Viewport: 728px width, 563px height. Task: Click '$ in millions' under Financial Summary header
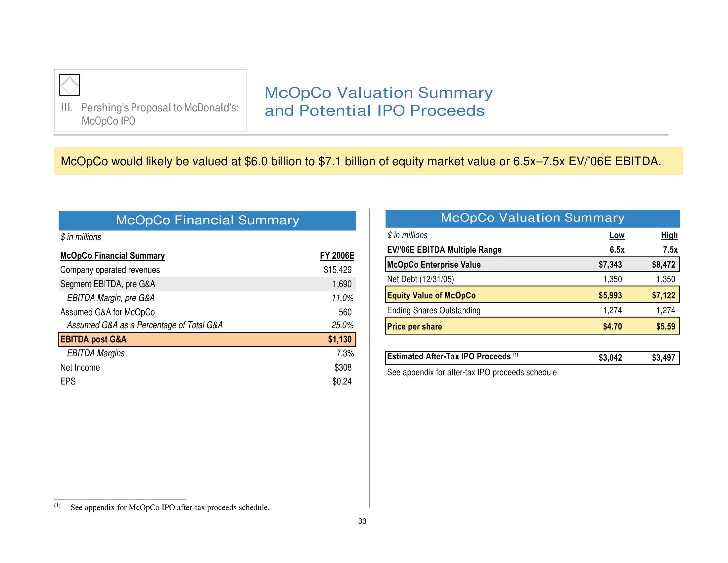pyautogui.click(x=81, y=237)
